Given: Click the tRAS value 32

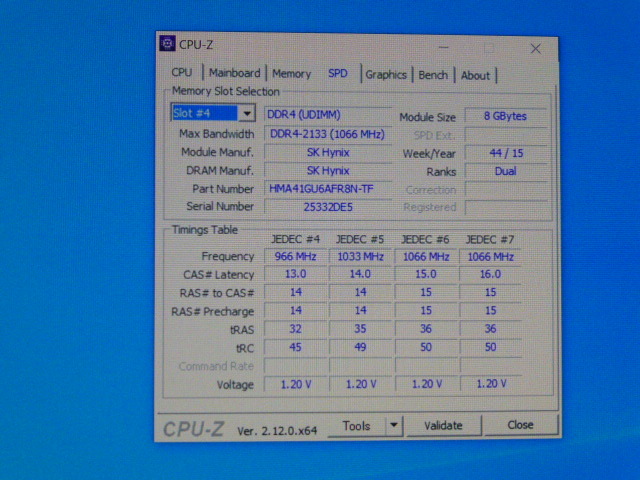Looking at the screenshot, I should (x=296, y=329).
